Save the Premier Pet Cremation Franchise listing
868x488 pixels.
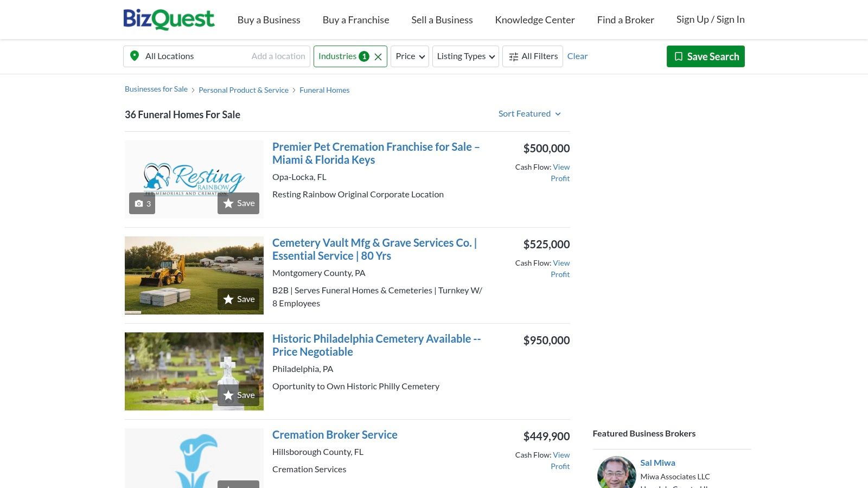point(238,203)
